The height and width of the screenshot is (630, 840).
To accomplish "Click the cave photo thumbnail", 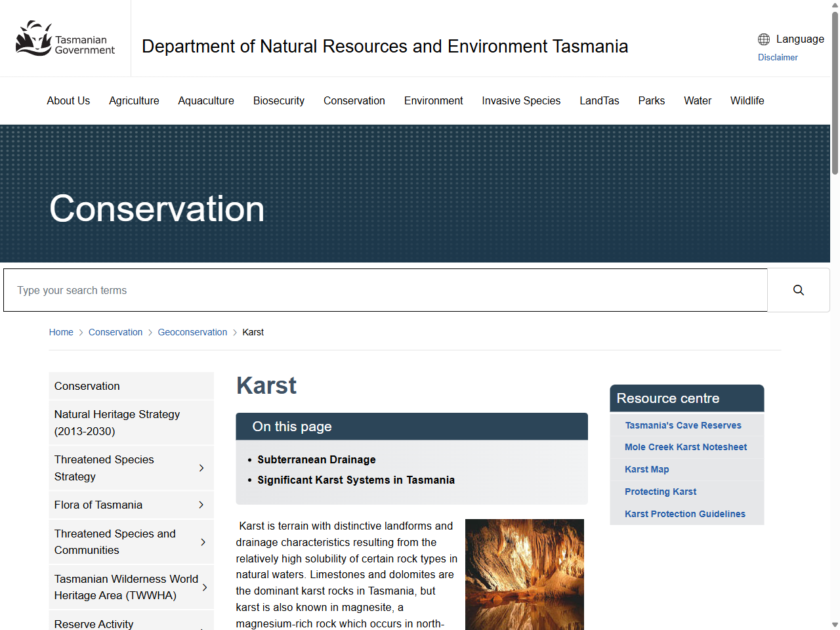I will pos(524,574).
